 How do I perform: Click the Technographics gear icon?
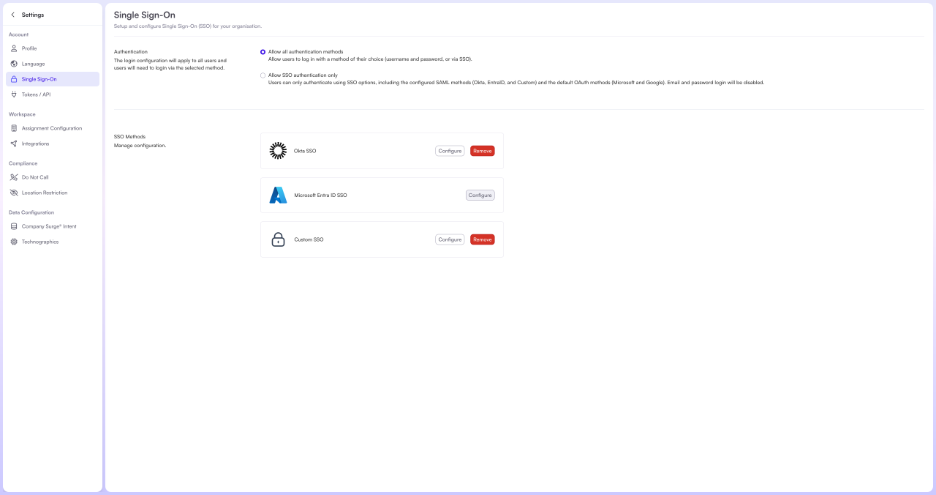pos(14,241)
